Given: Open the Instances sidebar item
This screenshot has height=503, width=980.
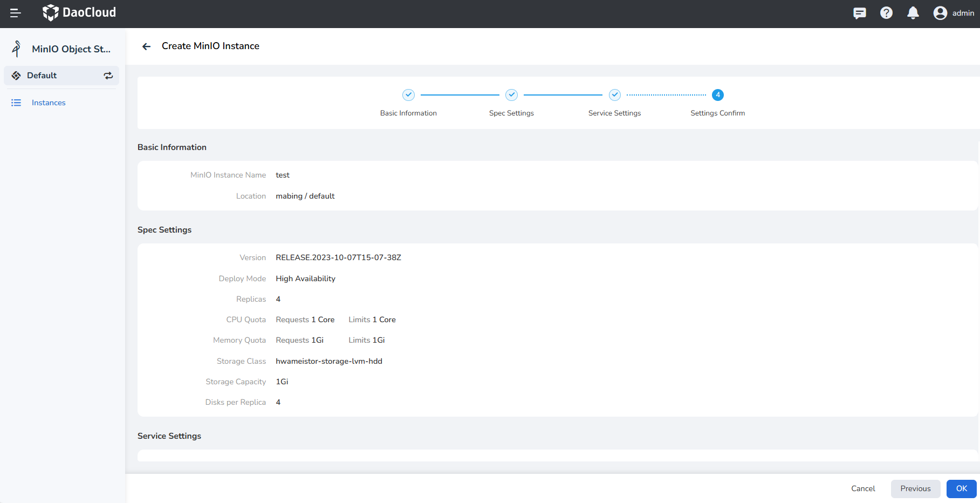Looking at the screenshot, I should 49,103.
